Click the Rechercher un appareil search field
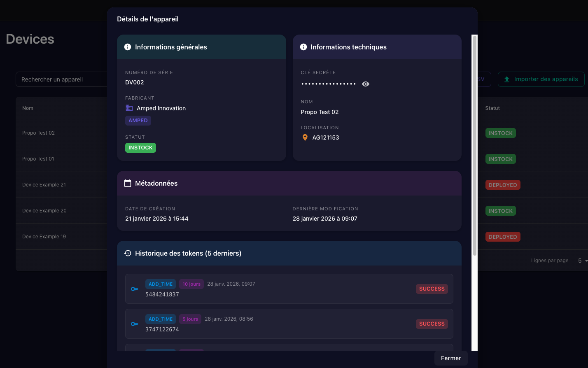The image size is (588, 368). [62, 79]
